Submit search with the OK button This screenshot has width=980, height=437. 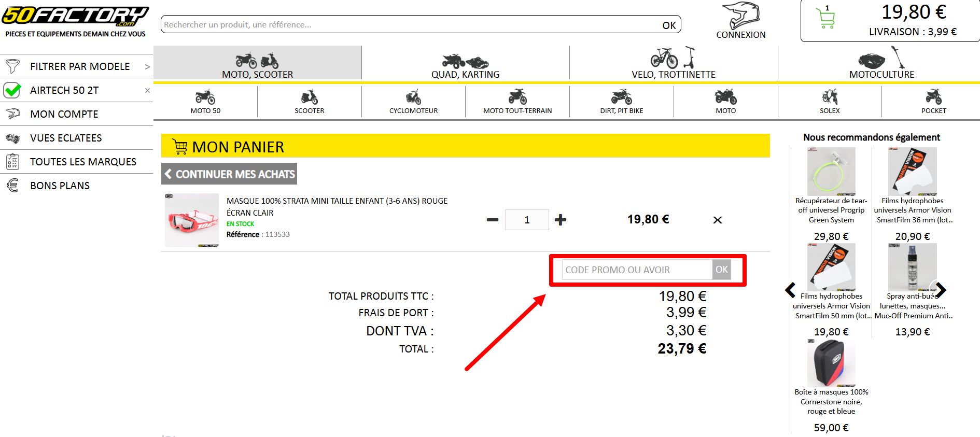tap(669, 25)
